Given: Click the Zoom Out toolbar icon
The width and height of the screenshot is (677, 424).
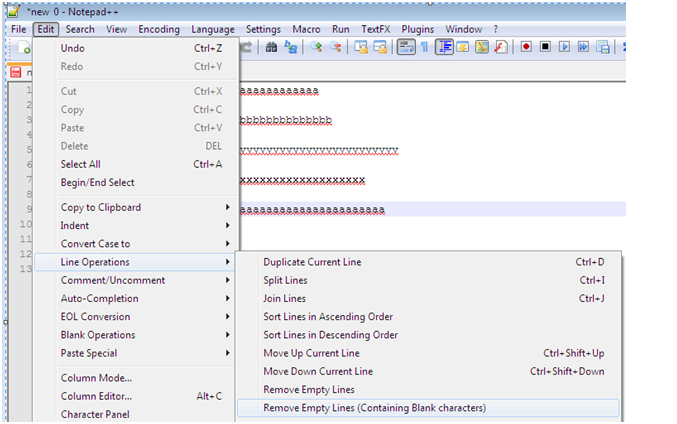Looking at the screenshot, I should pyautogui.click(x=335, y=47).
